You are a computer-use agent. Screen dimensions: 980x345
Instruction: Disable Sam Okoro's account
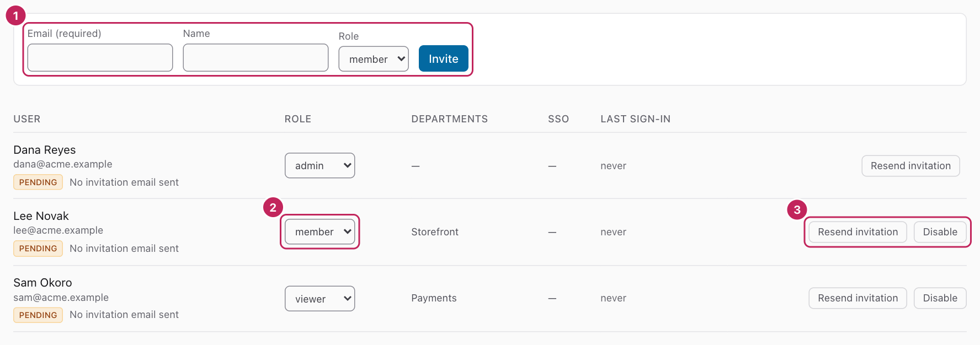coord(940,298)
